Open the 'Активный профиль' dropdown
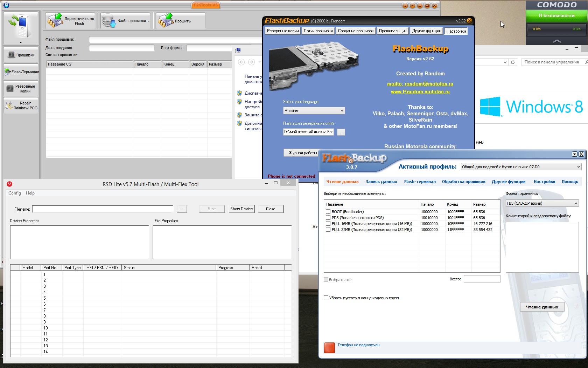The width and height of the screenshot is (588, 368). (x=521, y=167)
